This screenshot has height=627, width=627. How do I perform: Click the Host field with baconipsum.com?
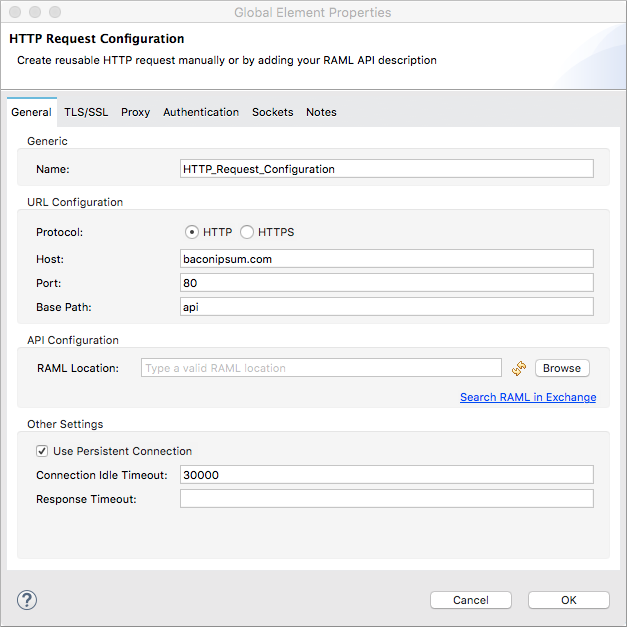tap(387, 259)
